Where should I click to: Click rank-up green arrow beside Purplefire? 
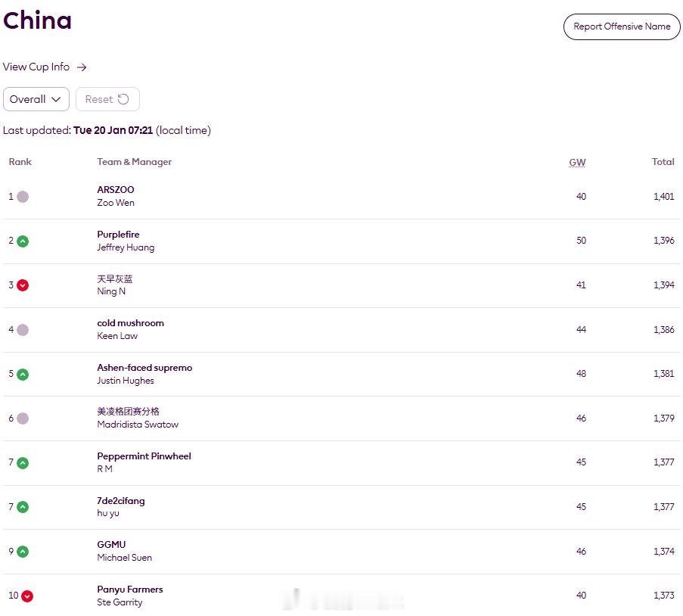(23, 241)
